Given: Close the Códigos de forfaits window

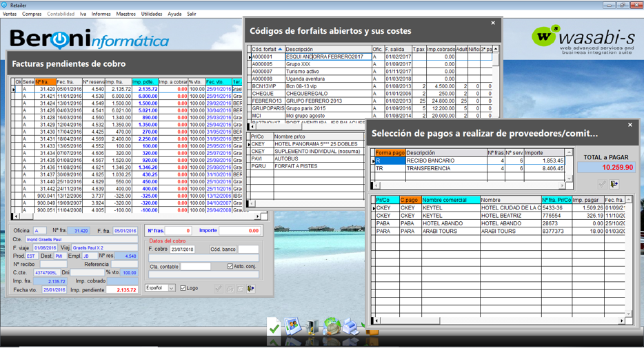Looking at the screenshot, I should (x=493, y=23).
